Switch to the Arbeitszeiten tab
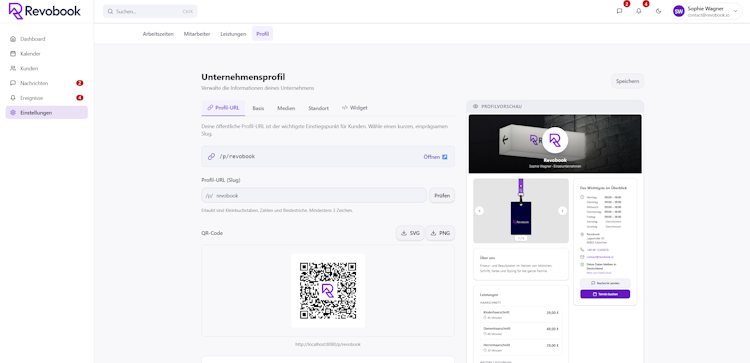750x363 pixels. (x=158, y=34)
